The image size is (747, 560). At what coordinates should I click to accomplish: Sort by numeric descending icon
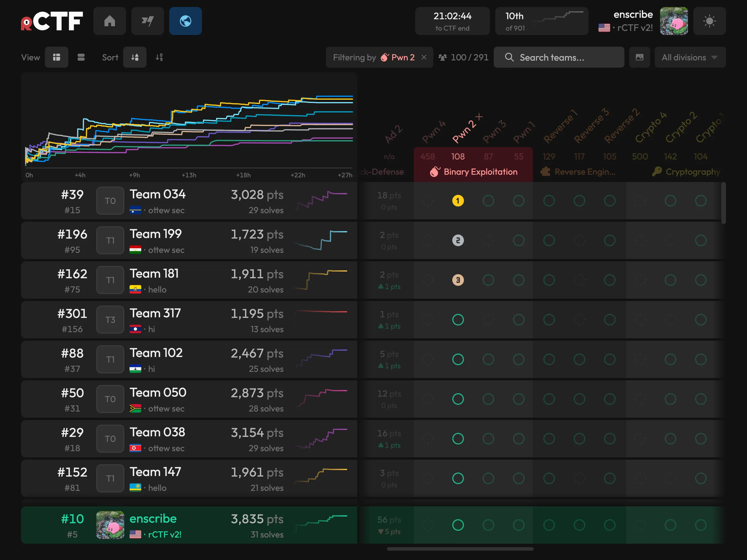coord(159,57)
